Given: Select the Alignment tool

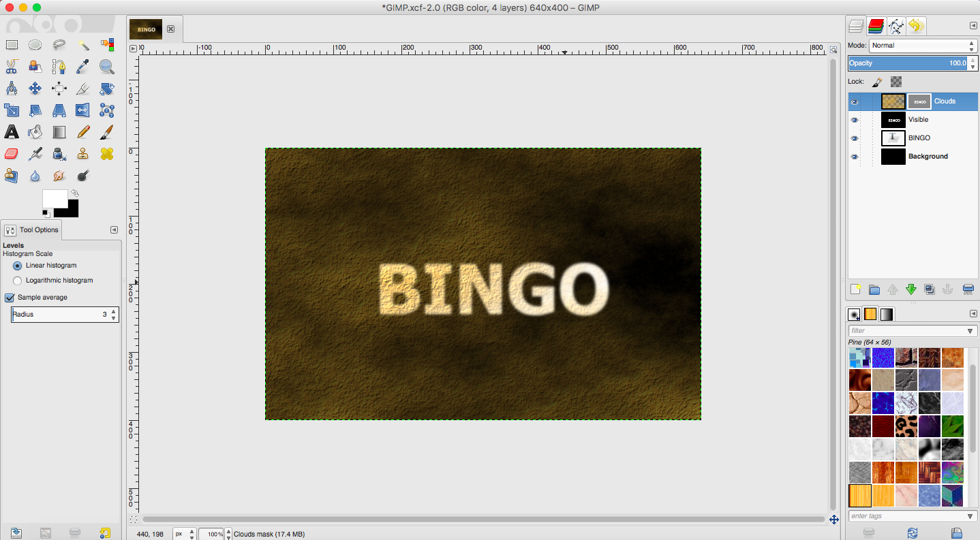Looking at the screenshot, I should [59, 89].
